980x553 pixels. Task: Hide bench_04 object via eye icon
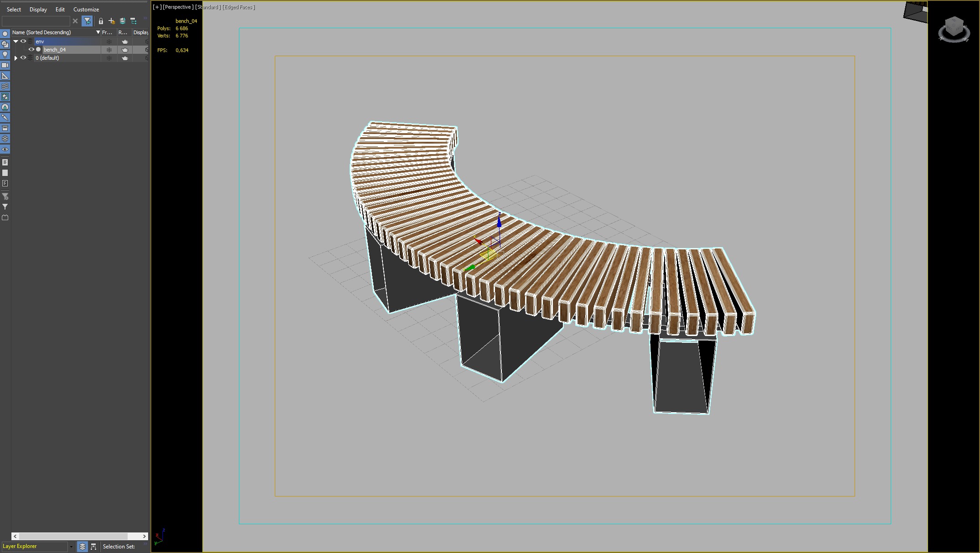pos(31,50)
